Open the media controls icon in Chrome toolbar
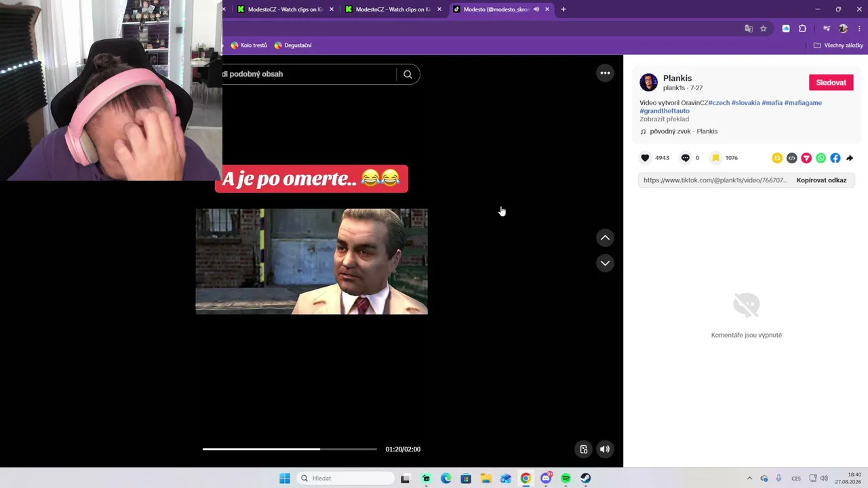 click(827, 28)
